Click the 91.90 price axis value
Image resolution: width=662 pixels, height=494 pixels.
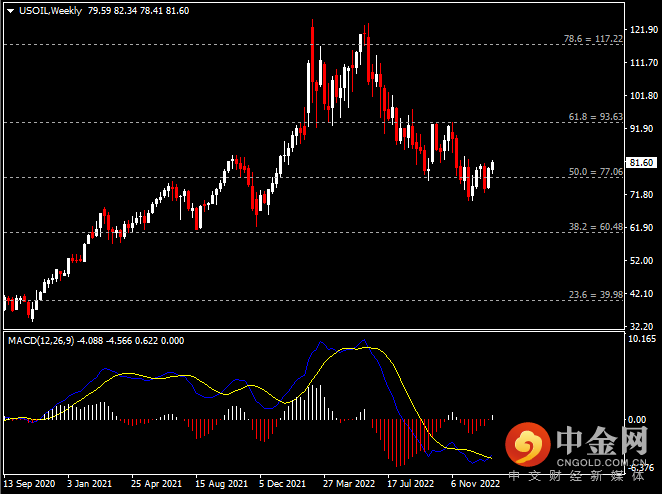point(642,128)
